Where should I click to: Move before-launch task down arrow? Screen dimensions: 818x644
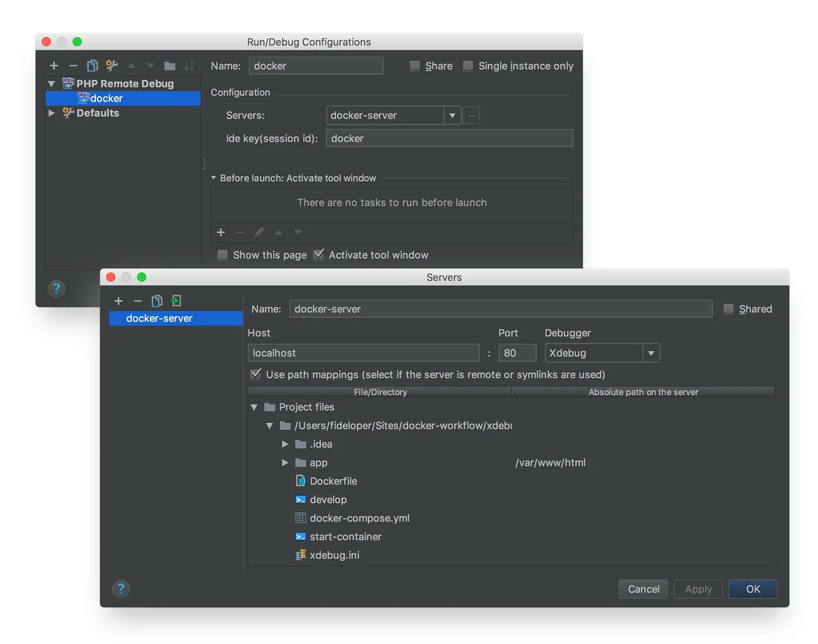[x=298, y=232]
